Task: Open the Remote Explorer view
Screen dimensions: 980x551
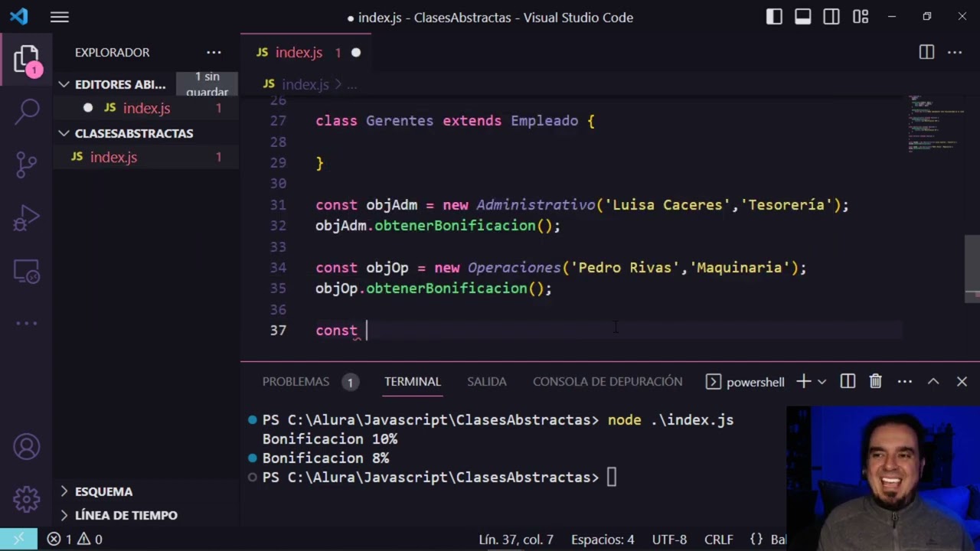Action: click(27, 270)
